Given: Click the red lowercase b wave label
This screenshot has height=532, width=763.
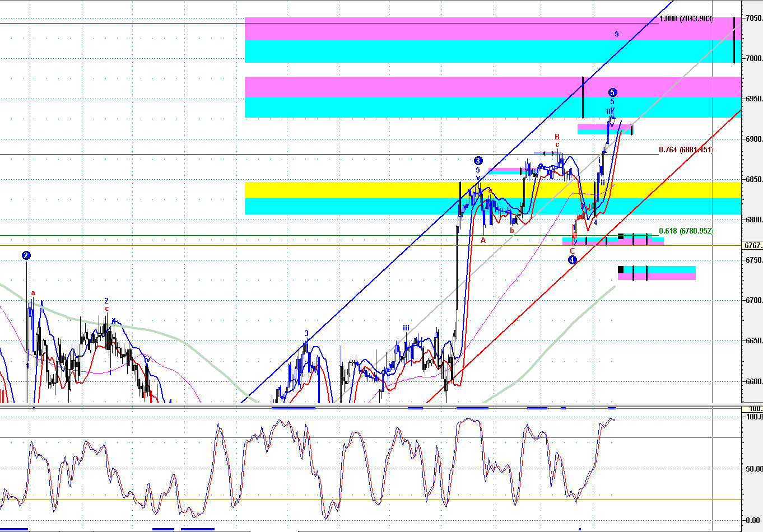Looking at the screenshot, I should pos(511,230).
